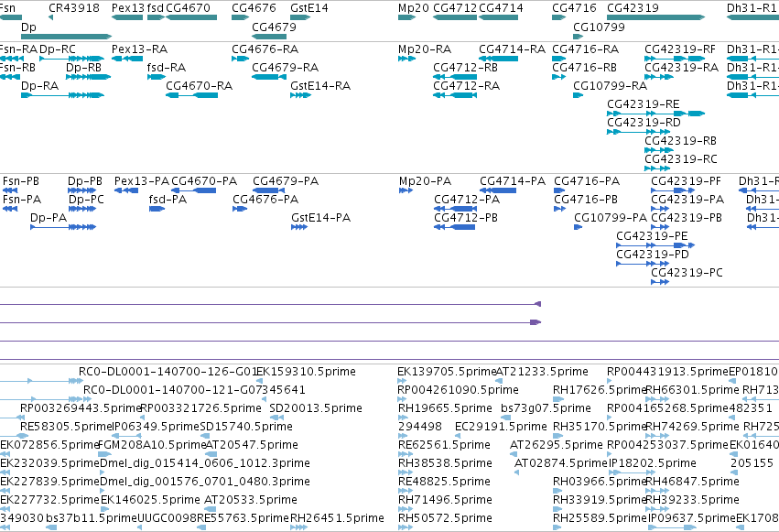779x532 pixels.
Task: Select protein fsd-PA
Action: click(168, 200)
